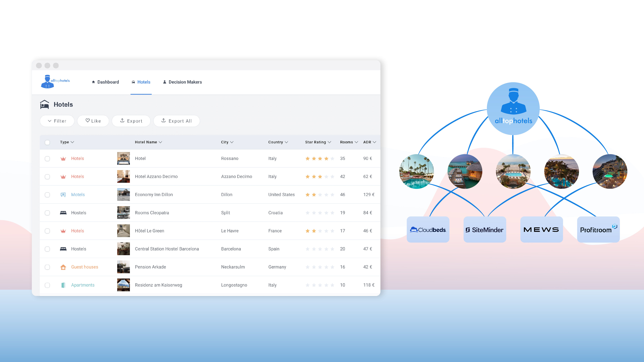This screenshot has width=644, height=362.
Task: Click the Apartments door icon
Action: point(63,285)
